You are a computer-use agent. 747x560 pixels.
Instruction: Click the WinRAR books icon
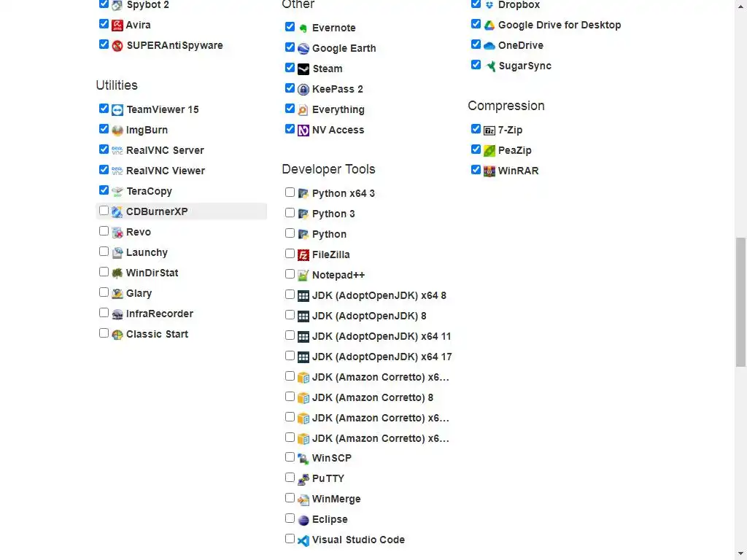(489, 171)
